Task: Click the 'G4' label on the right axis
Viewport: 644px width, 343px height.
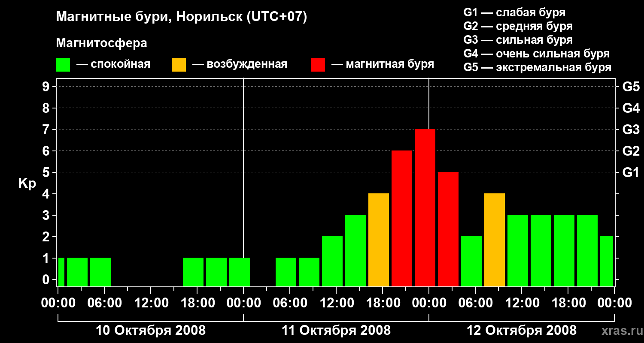Action: (631, 108)
